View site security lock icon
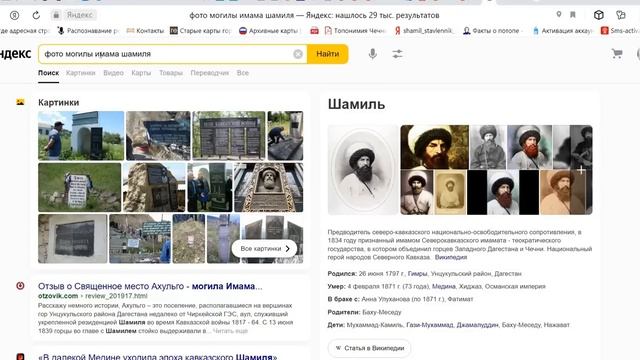The height and width of the screenshot is (360, 640). point(56,15)
